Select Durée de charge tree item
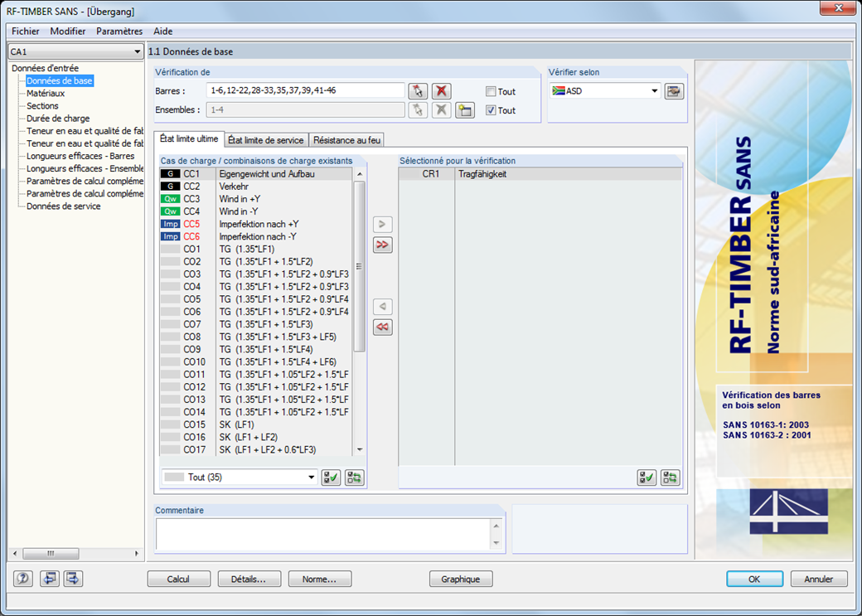The image size is (862, 616). (58, 119)
